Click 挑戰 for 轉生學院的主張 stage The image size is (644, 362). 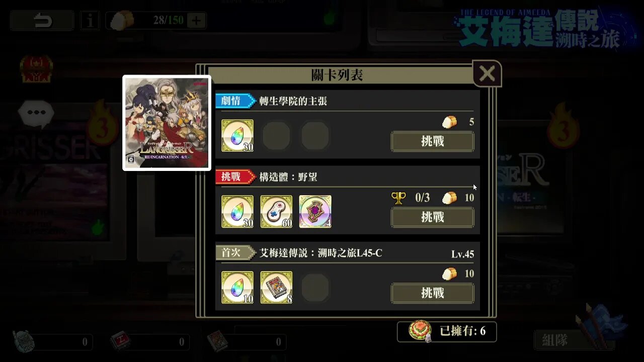pyautogui.click(x=433, y=142)
